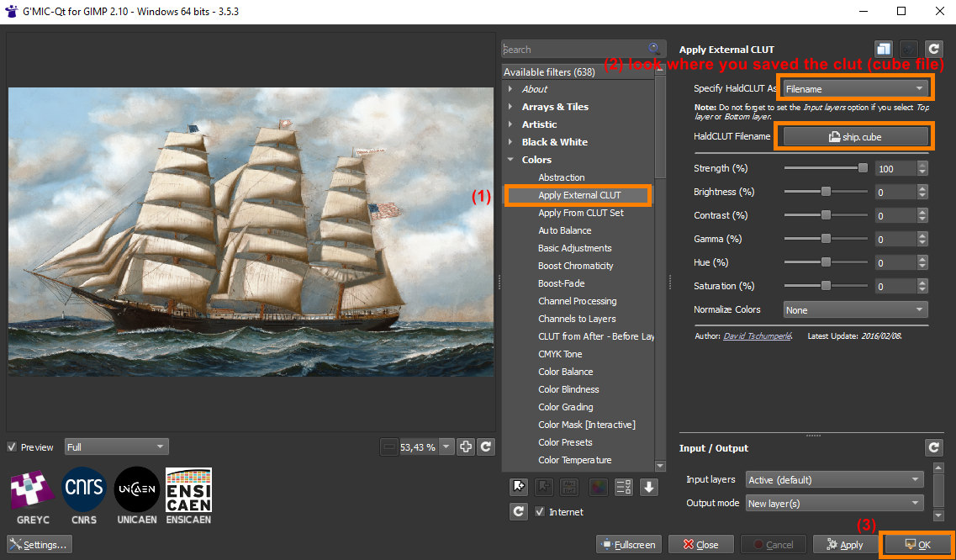Click the filter list down scroll arrow
The image size is (956, 560).
[x=660, y=466]
